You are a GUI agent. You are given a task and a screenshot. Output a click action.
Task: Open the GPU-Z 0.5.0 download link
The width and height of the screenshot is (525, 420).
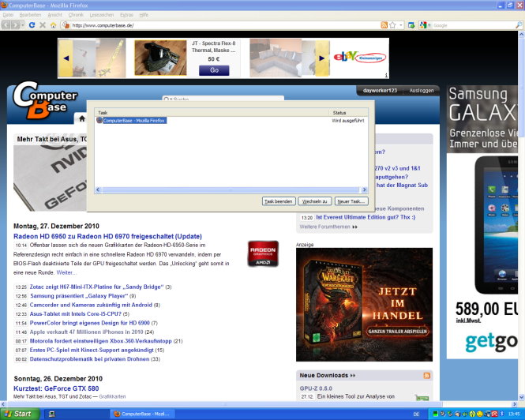[316, 388]
